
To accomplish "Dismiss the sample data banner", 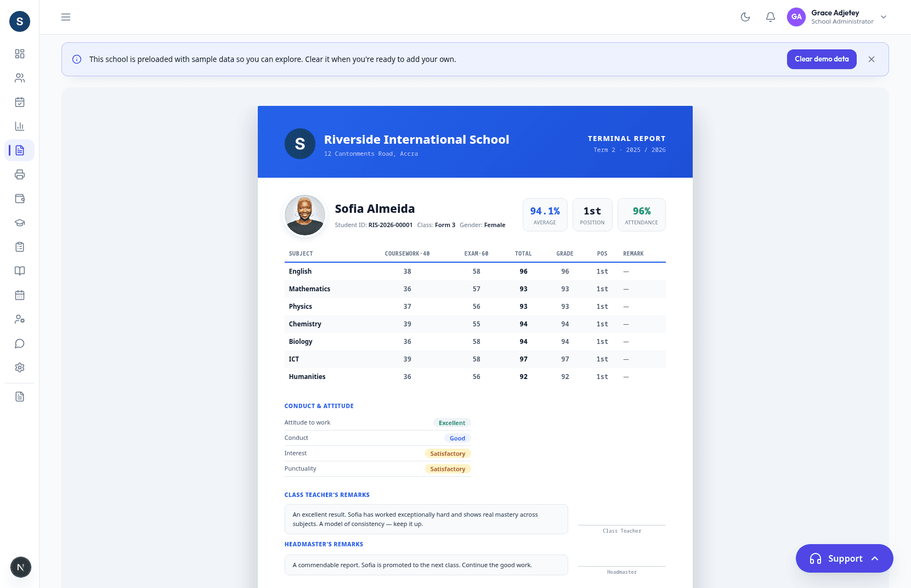I will coord(872,59).
